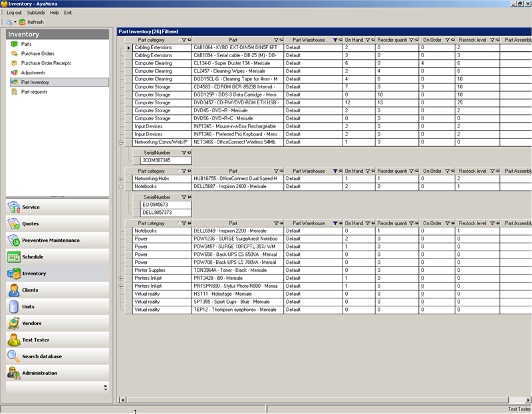Screen dimensions: 532x414
Task: Select the serial number 3COM987345 cell
Action: 166,160
